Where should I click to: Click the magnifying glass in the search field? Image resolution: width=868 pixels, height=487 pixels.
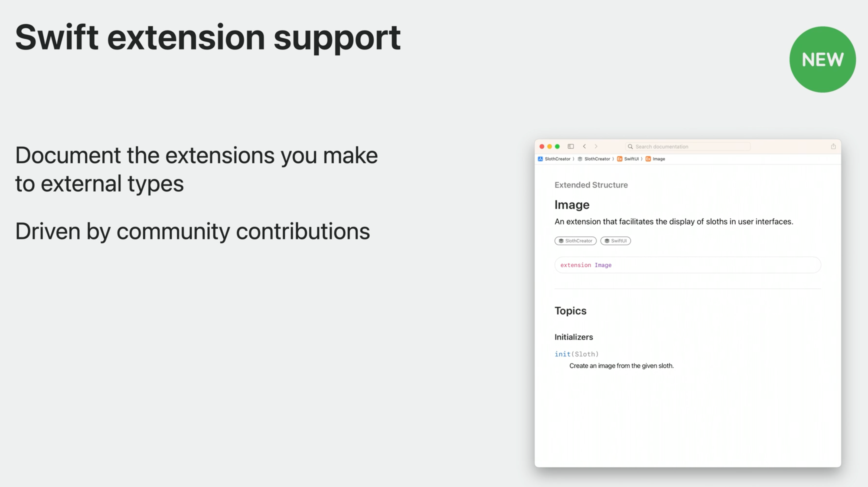[x=631, y=146]
